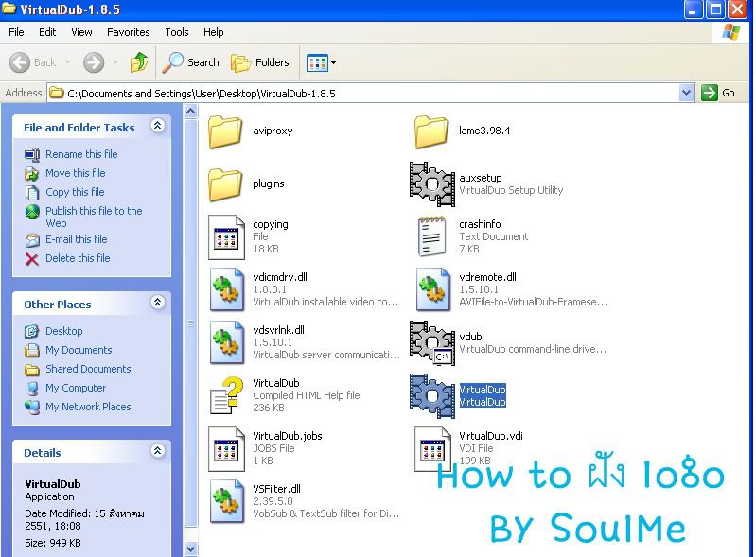
Task: Click the Go button beside address bar
Action: [718, 93]
